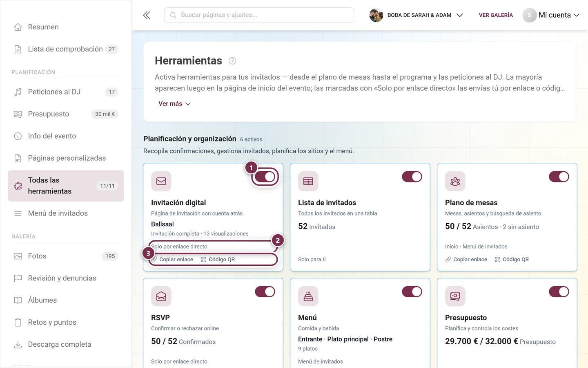Viewport: 588px width, 368px height.
Task: Click the Presupuesto card money icon
Action: [455, 296]
